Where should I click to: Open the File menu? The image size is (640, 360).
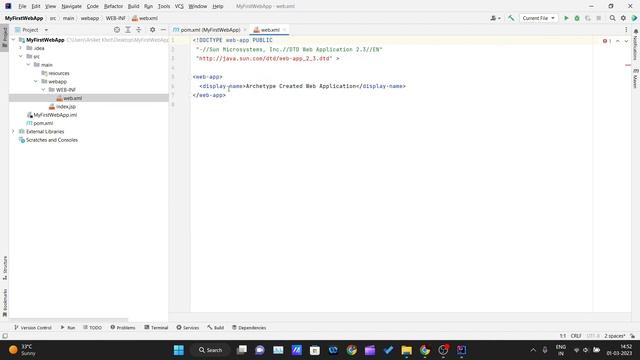coord(22,6)
